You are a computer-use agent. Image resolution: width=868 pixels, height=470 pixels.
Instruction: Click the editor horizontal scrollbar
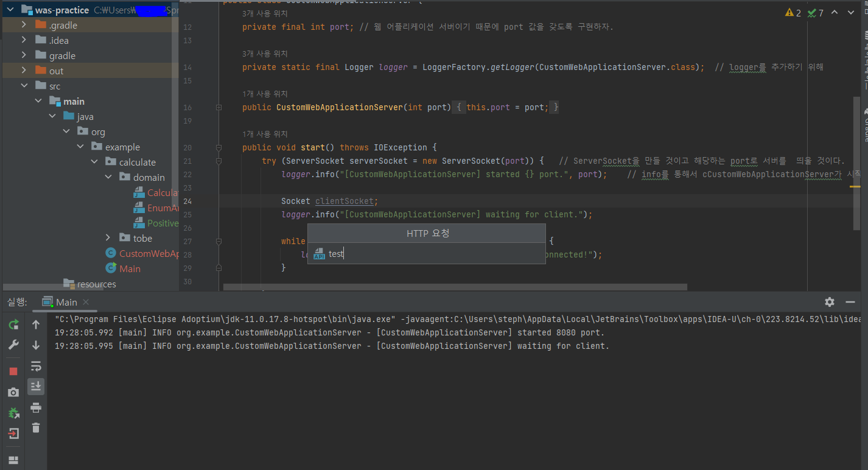pyautogui.click(x=455, y=287)
